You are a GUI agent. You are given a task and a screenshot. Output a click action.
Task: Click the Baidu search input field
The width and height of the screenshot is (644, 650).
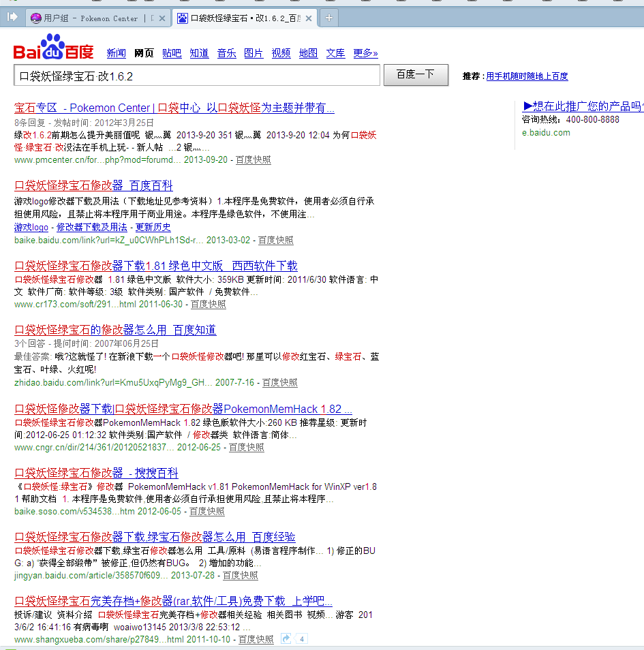point(197,76)
